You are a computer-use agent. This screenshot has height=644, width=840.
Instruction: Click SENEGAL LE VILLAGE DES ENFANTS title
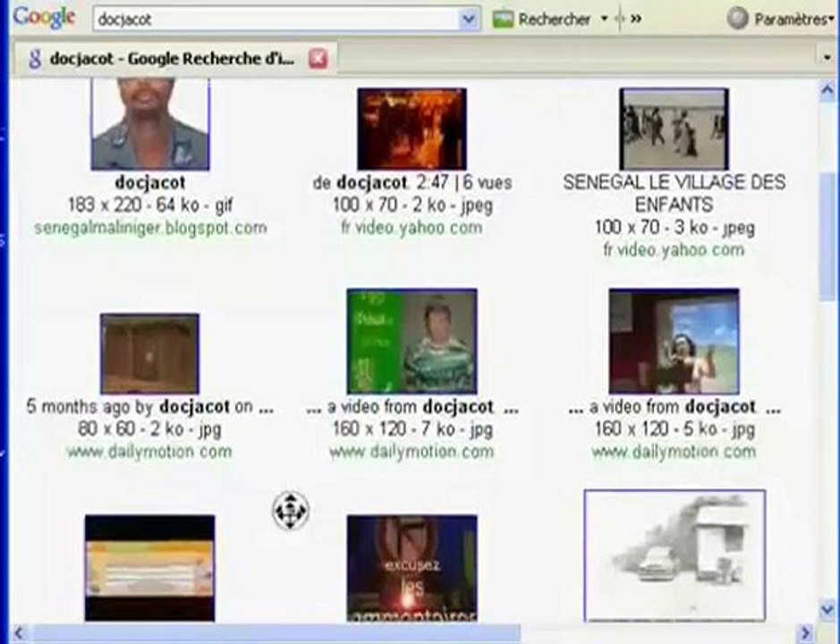674,193
